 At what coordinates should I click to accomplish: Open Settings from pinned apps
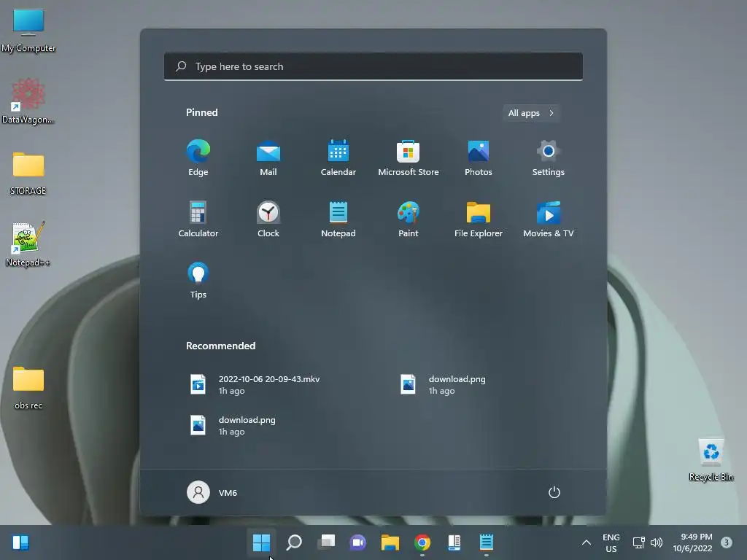click(x=549, y=158)
